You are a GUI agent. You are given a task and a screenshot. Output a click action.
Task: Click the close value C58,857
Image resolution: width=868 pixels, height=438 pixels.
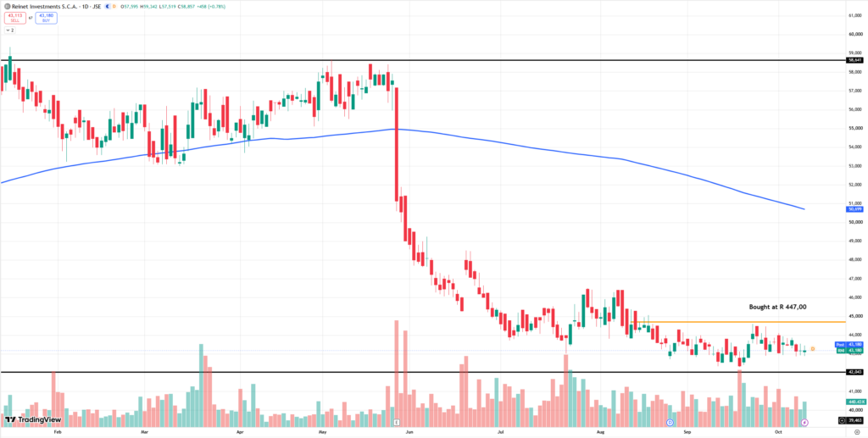point(186,7)
